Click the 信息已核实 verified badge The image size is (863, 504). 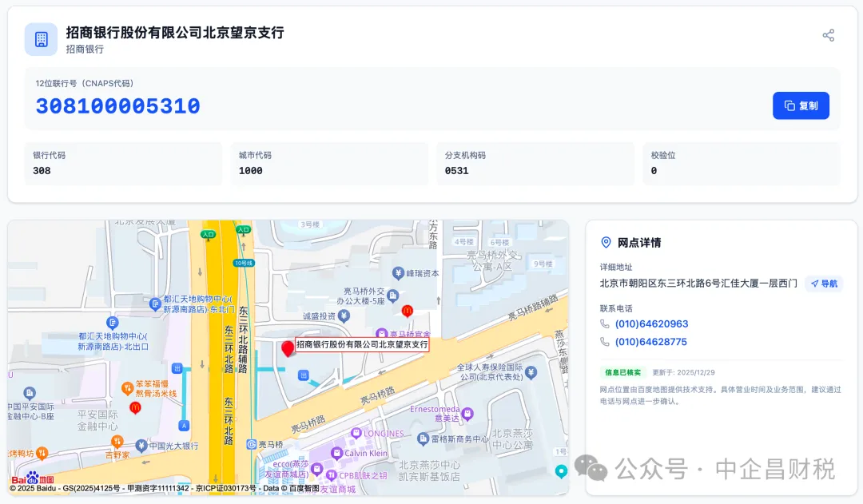(622, 372)
